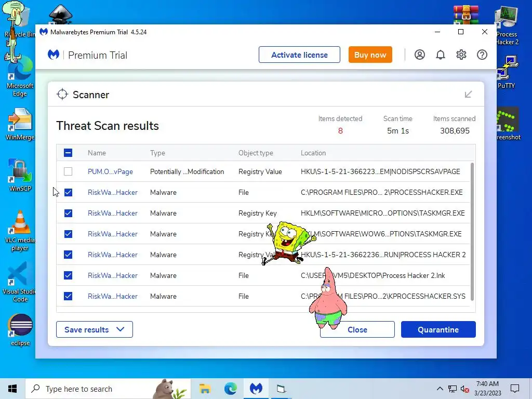Uncheck the HKLM\SOFTWARE\MICRO row checkbox
The width and height of the screenshot is (532, 399).
[x=68, y=213]
